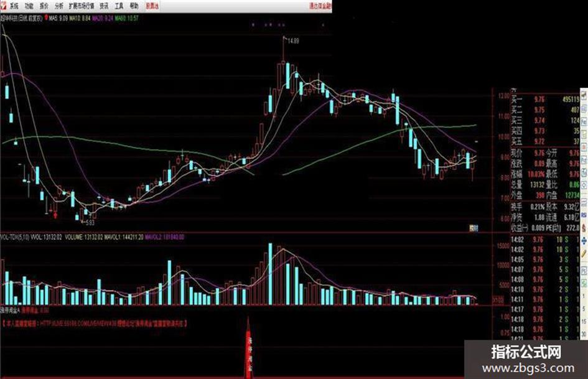Open the 资讯 menu
588x379 pixels.
[104, 6]
